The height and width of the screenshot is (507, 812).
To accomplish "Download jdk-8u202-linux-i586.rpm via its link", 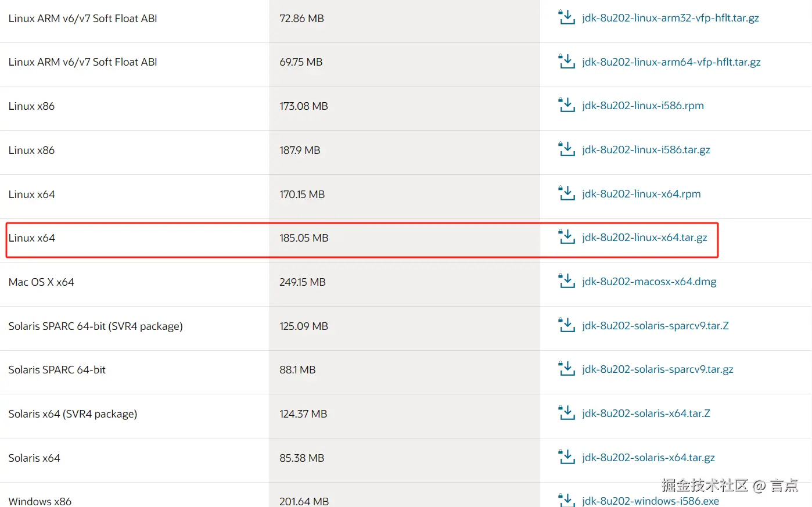I will point(643,106).
